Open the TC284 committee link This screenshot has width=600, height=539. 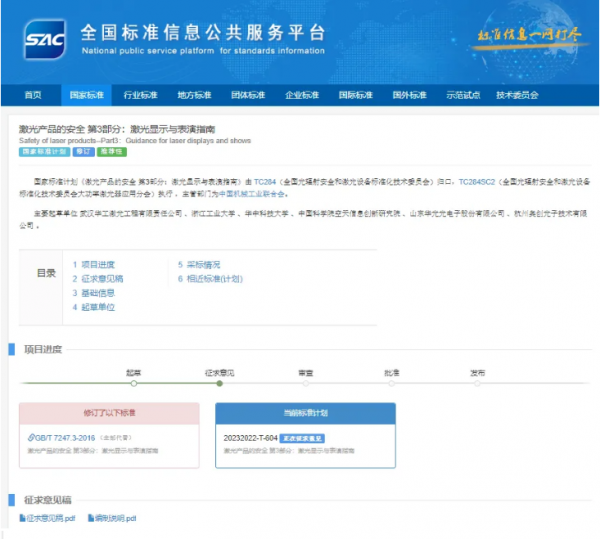[263, 182]
